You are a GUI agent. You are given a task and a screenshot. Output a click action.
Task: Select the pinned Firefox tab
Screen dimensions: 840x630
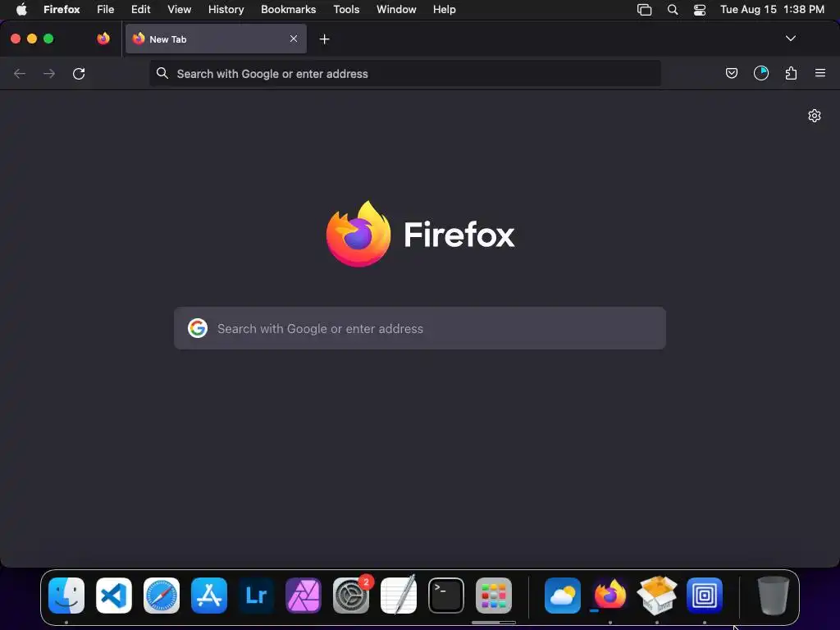[x=103, y=39]
